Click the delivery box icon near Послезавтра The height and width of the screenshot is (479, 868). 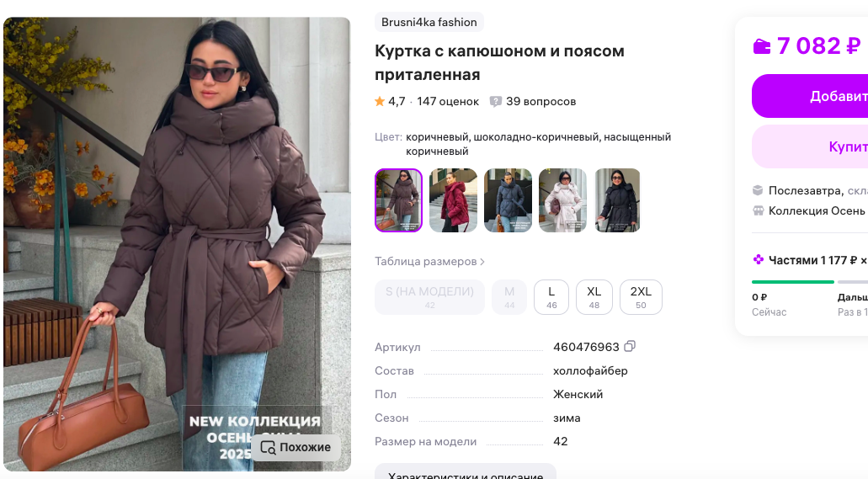[x=758, y=190]
